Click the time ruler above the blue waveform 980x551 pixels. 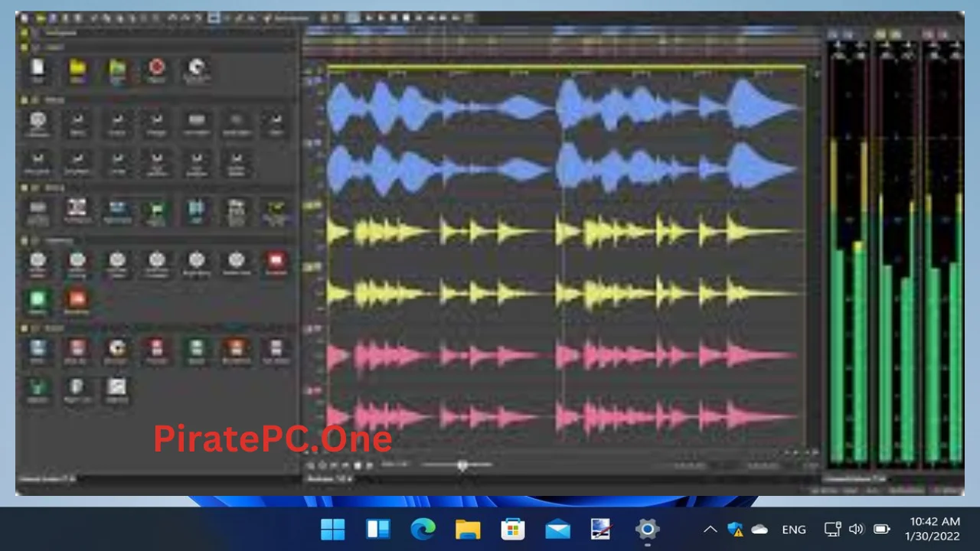click(x=567, y=72)
